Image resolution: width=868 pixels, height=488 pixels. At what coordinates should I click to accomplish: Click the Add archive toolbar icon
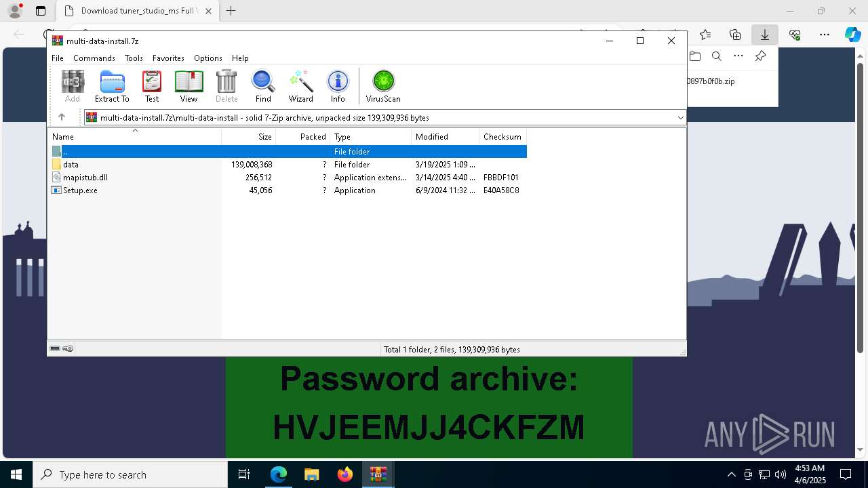pyautogui.click(x=73, y=86)
